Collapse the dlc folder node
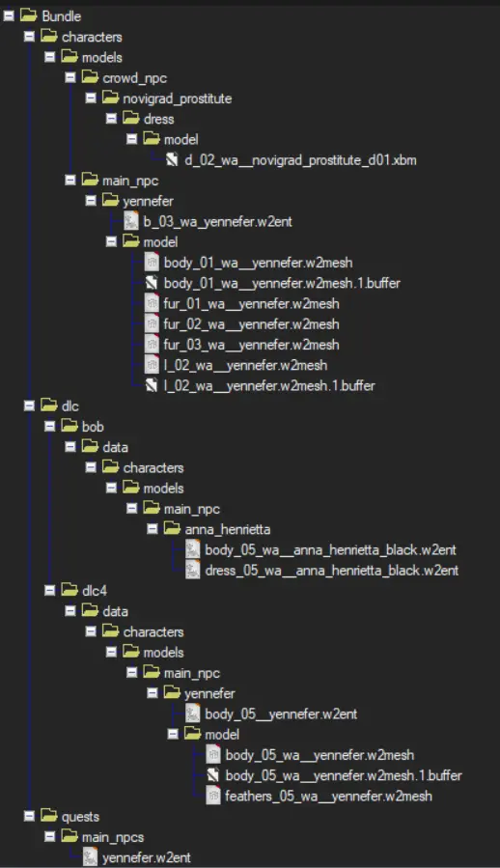This screenshot has width=500, height=868. click(29, 406)
